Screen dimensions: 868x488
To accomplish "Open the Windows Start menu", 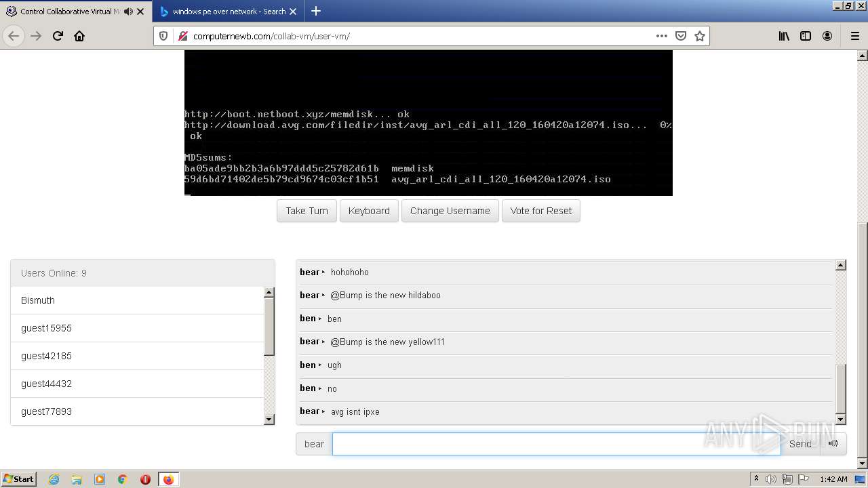I will point(19,479).
